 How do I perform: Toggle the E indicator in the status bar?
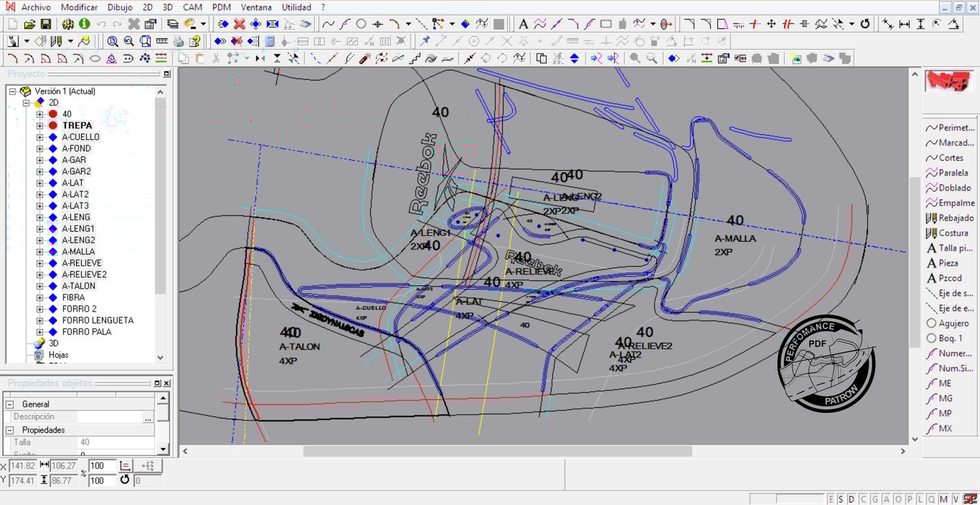(x=831, y=499)
